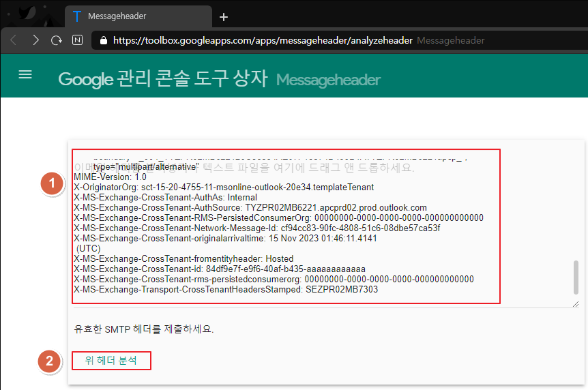Screen dimensions: 588x390
Task: Click the address bar URL
Action: (263, 40)
